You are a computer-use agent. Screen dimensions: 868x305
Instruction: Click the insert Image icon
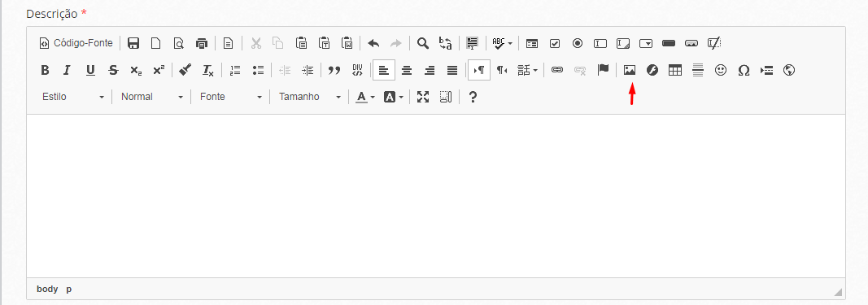630,70
